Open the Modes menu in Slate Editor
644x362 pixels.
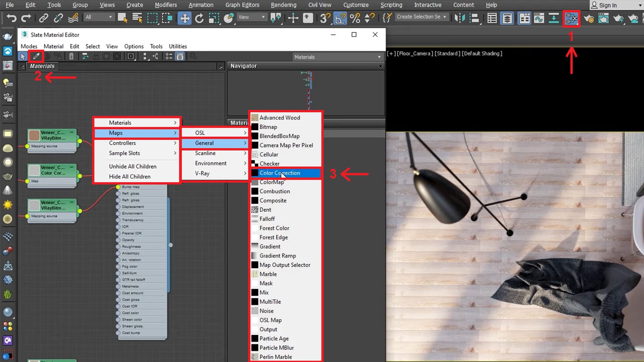29,46
